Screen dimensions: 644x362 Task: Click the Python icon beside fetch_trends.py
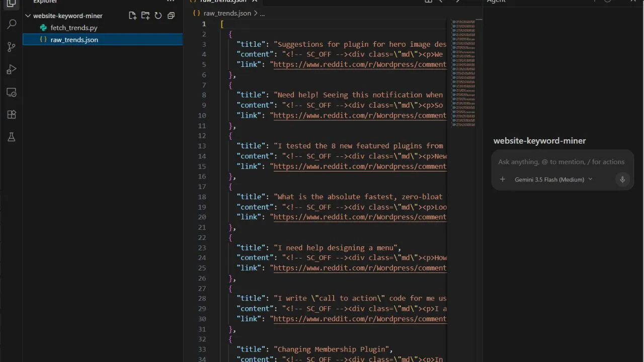click(x=43, y=28)
